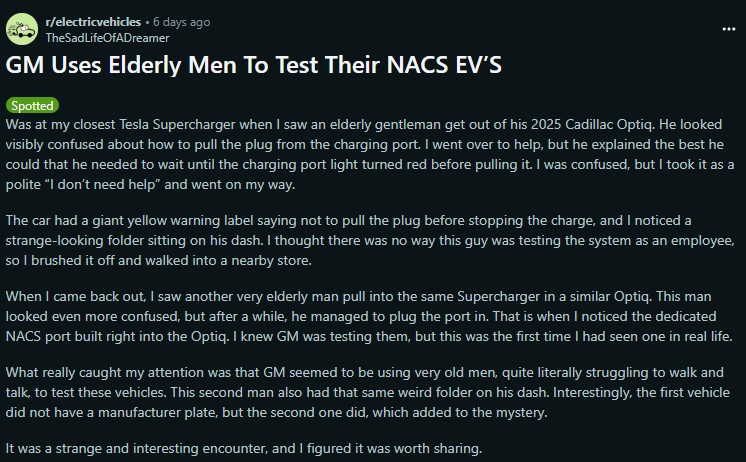Click the r/electricvehicles subreddit avatar icon

[22, 29]
